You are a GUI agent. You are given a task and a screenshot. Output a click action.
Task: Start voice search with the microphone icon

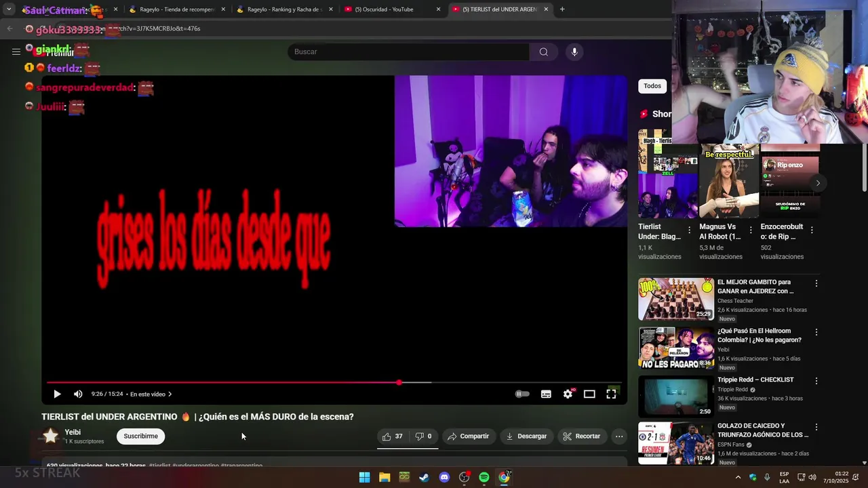click(x=574, y=52)
